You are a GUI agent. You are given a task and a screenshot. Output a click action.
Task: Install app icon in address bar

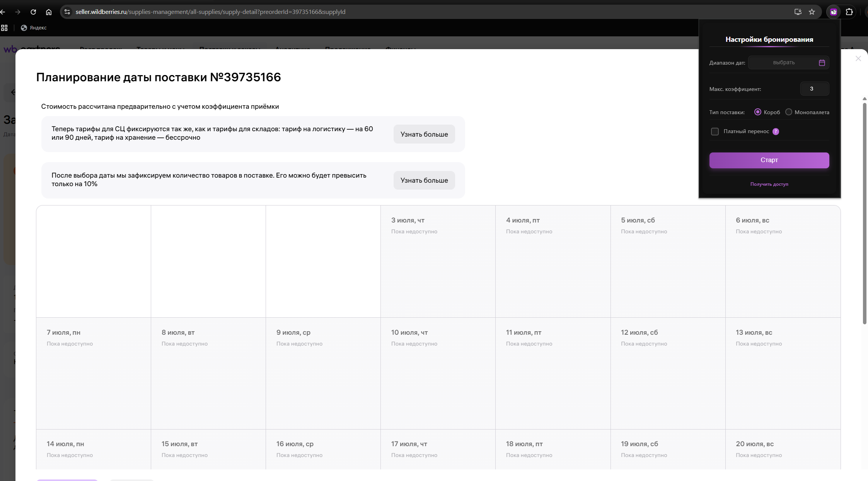point(798,12)
